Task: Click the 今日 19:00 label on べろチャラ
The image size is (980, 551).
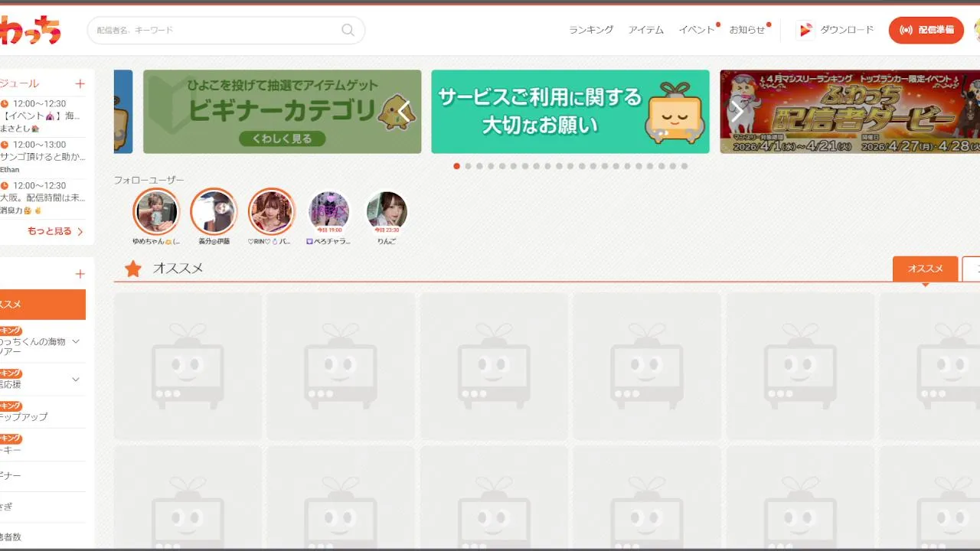Action: (x=329, y=230)
